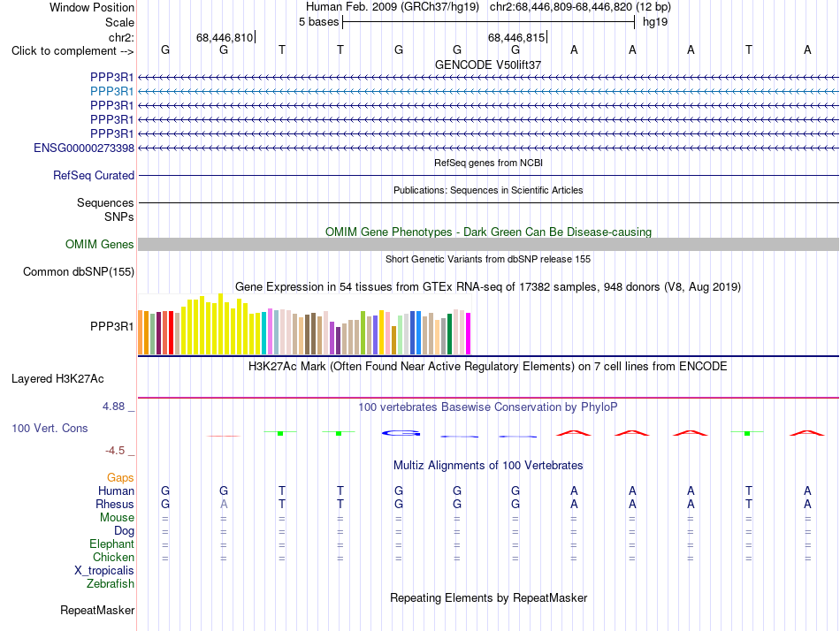Select the Human species label
Image resolution: width=840 pixels, height=631 pixels.
[116, 490]
